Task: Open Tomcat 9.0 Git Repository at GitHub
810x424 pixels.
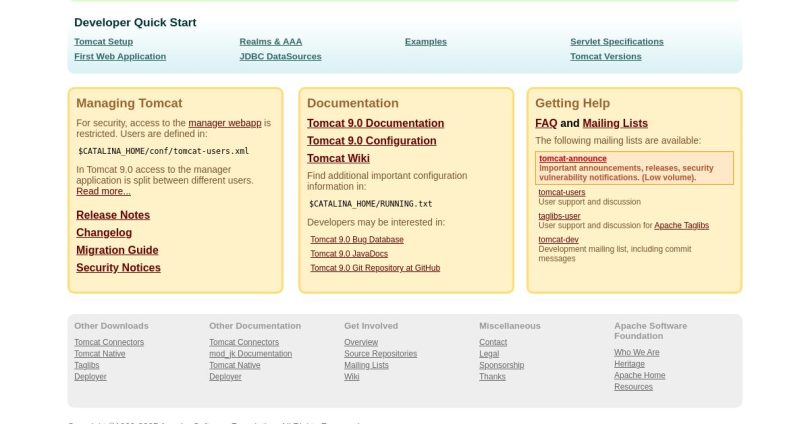Action: pos(375,268)
